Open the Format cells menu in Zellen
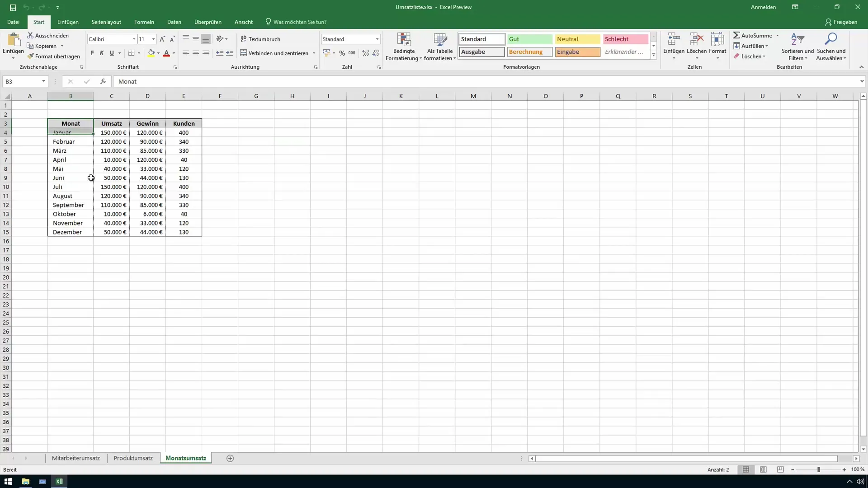 (x=717, y=47)
